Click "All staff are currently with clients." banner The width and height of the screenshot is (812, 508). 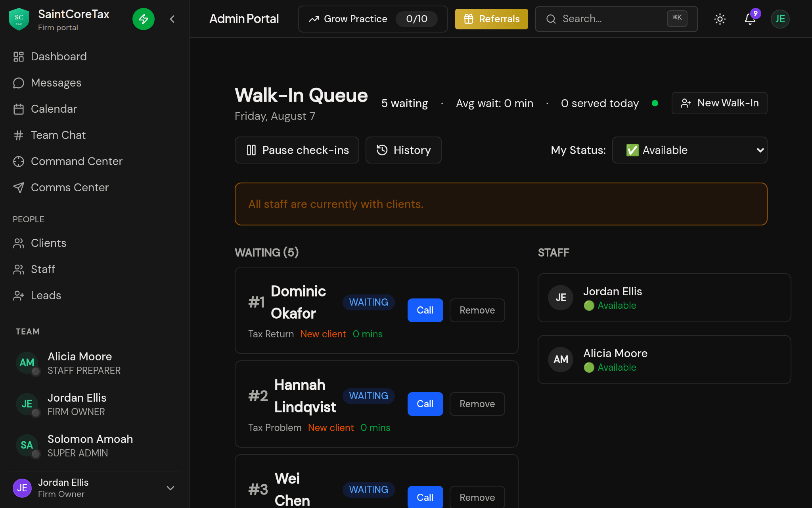501,204
